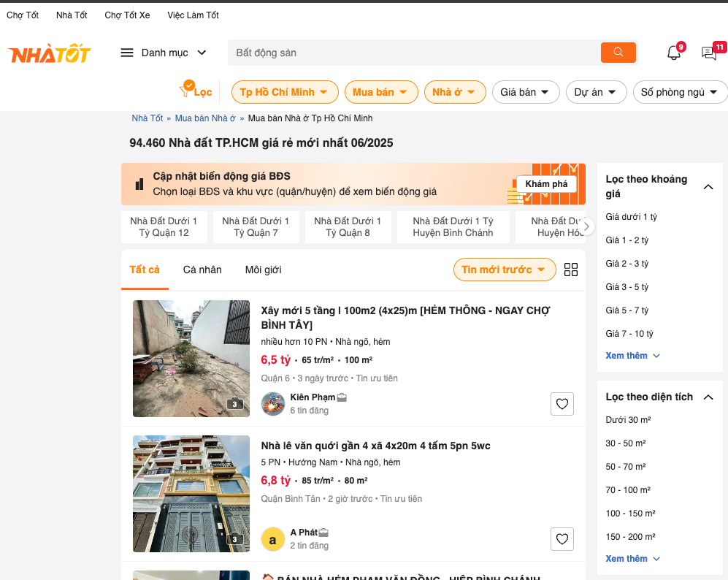Go to Việc Làm Tốt in top menu
Image resolution: width=728 pixels, height=580 pixels.
194,15
